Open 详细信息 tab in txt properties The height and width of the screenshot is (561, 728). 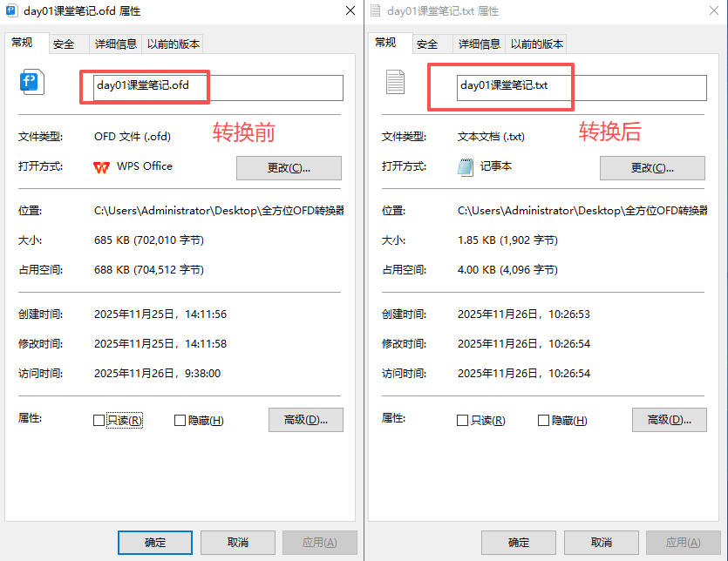pyautogui.click(x=480, y=44)
